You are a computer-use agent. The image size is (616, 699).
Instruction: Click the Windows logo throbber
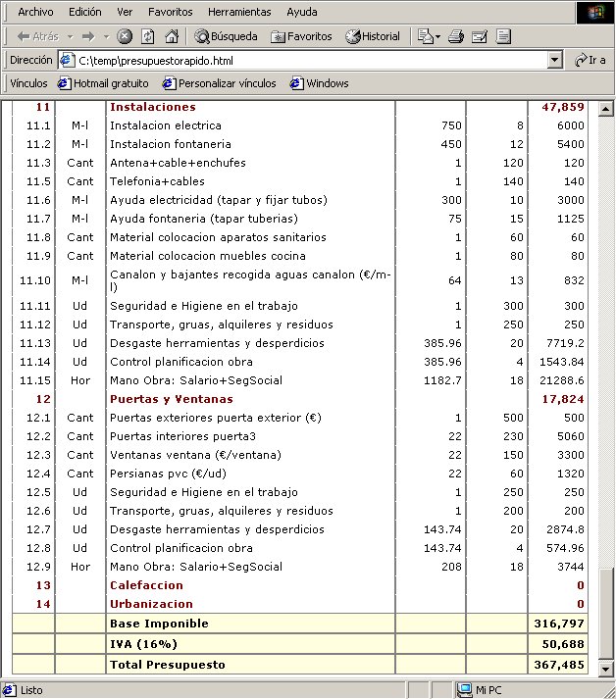595,12
